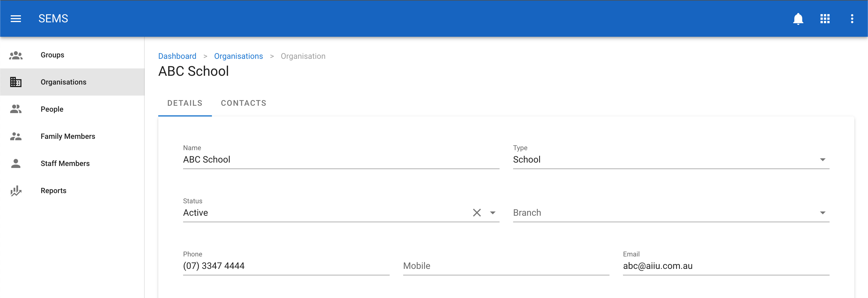This screenshot has width=868, height=298.
Task: Expand the Status dropdown arrow
Action: [493, 213]
